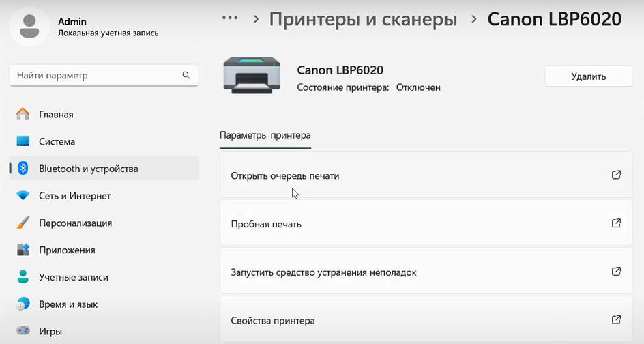Select the Параметры принтера tab
Viewport: 644px width, 344px height.
265,135
